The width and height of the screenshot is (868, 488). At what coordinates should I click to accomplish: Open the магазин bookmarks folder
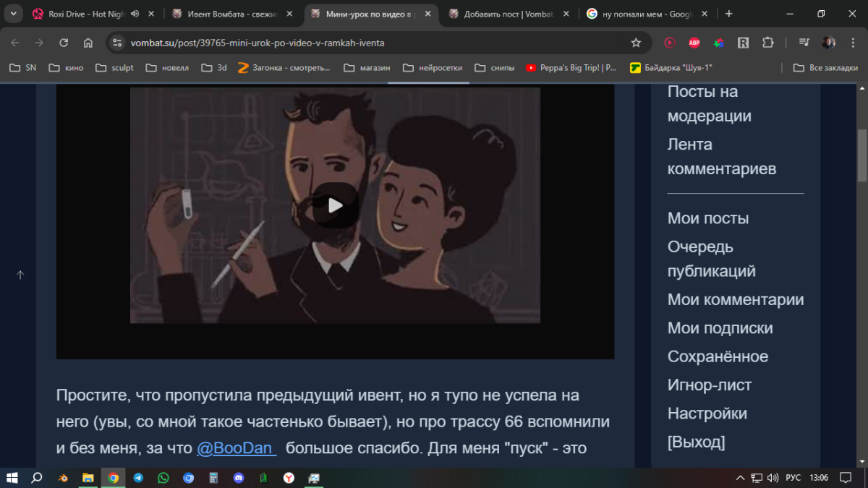(x=367, y=68)
